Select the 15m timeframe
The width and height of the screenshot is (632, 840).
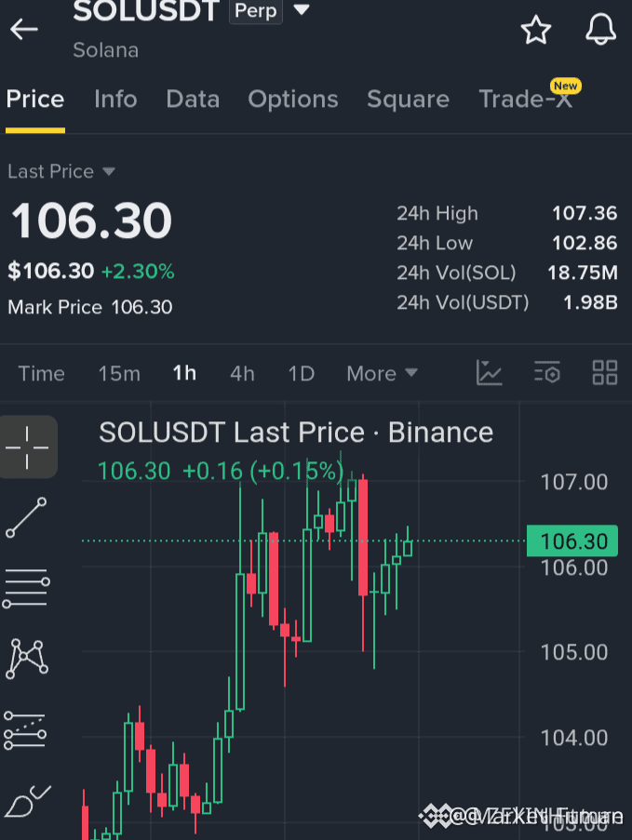(x=119, y=373)
